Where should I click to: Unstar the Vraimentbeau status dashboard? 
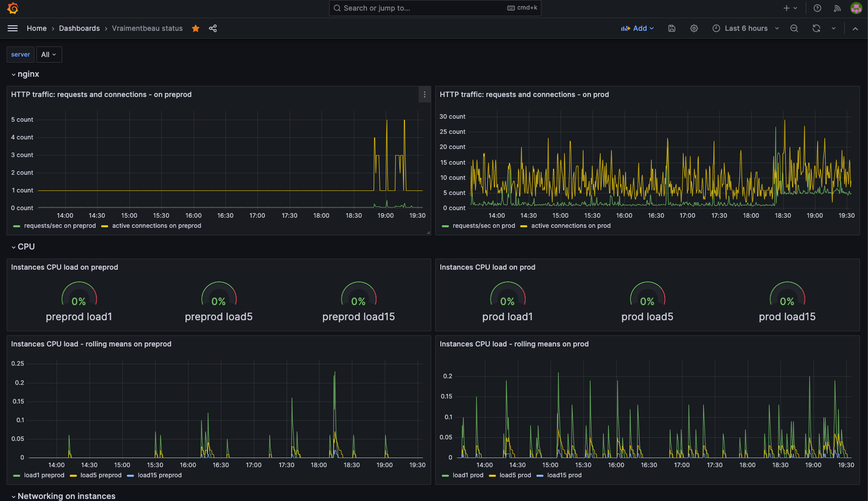[x=196, y=28]
